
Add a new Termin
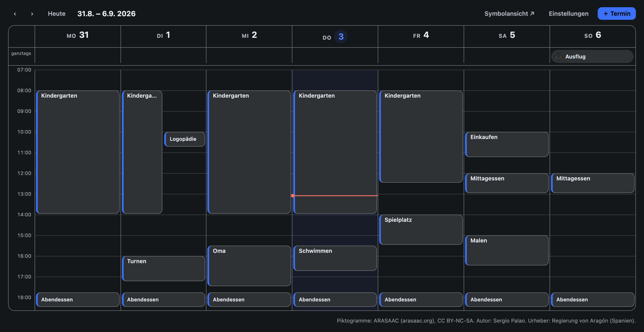pyautogui.click(x=617, y=14)
